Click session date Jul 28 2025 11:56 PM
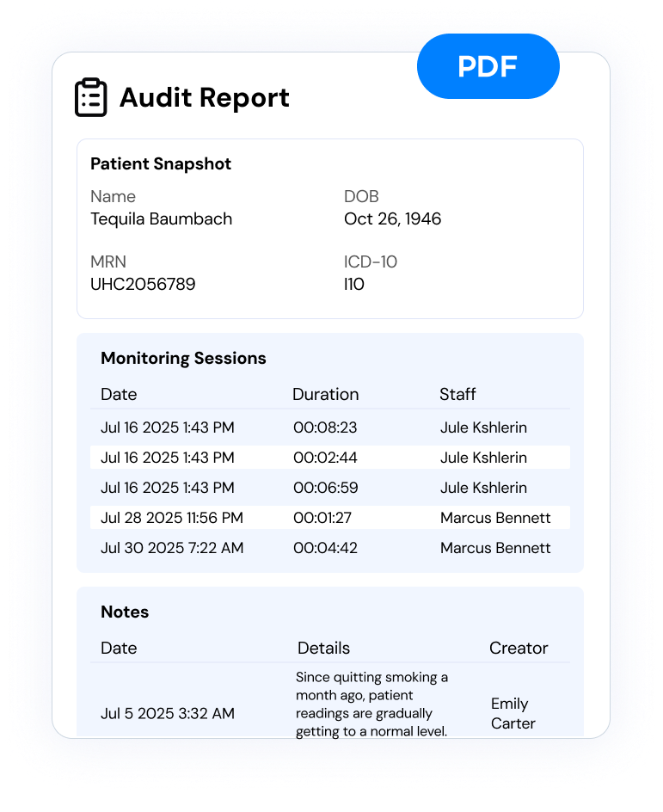Image resolution: width=663 pixels, height=812 pixels. point(172,517)
